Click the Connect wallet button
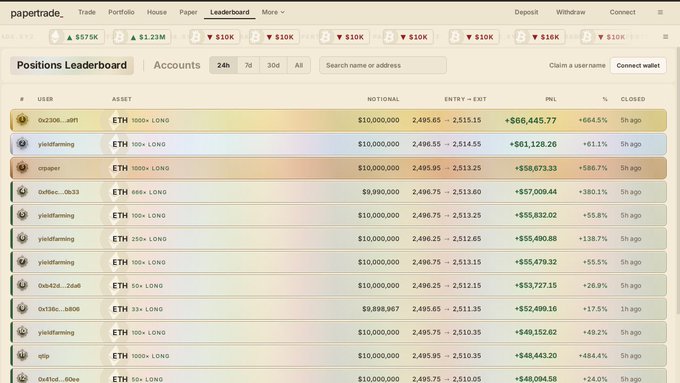 [x=638, y=65]
